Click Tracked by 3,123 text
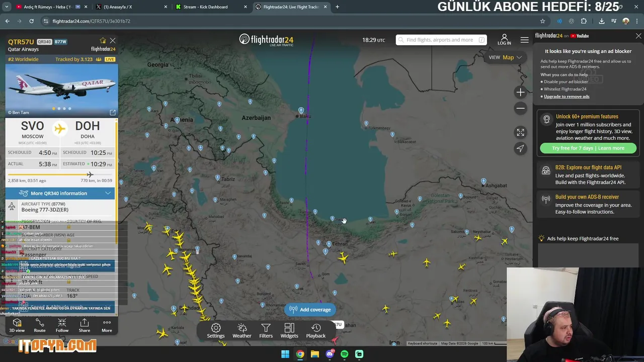Viewport: 644px width, 362px height. tap(74, 59)
